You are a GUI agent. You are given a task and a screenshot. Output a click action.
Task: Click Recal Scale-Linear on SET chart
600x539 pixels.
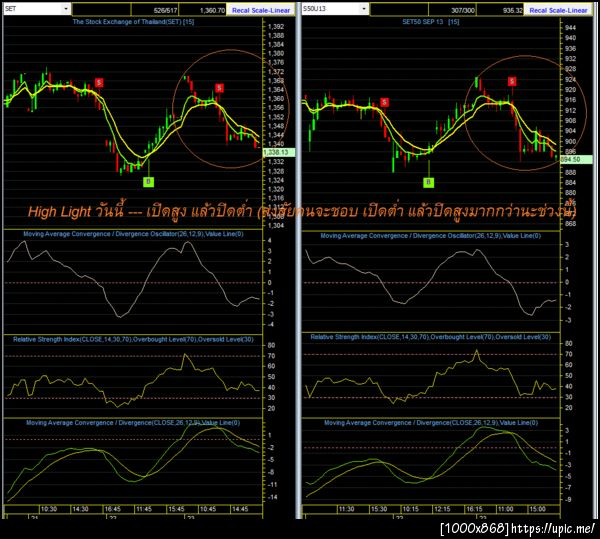click(261, 10)
